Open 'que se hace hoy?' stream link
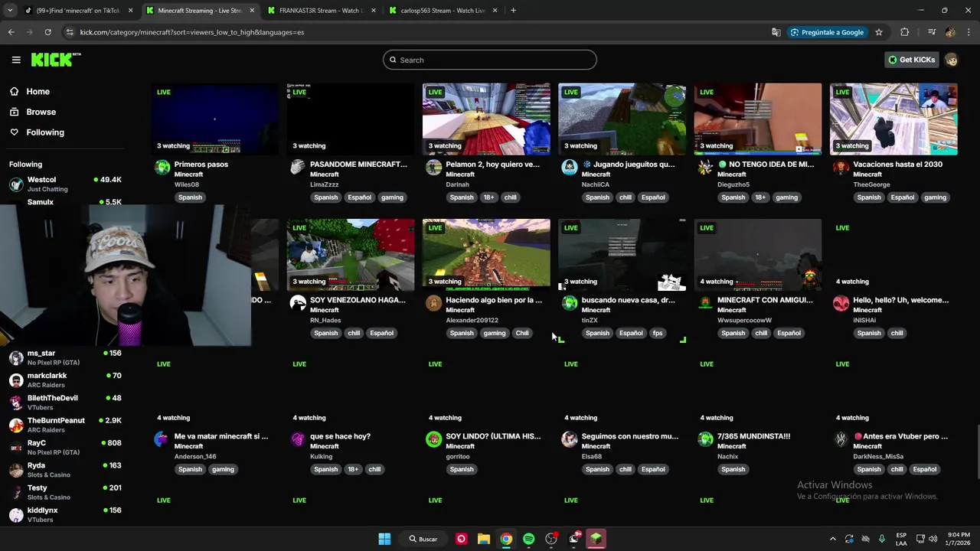Image resolution: width=980 pixels, height=551 pixels. tap(340, 436)
